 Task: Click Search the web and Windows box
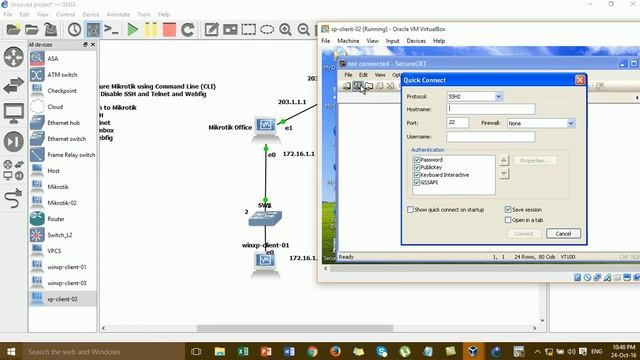pyautogui.click(x=103, y=351)
